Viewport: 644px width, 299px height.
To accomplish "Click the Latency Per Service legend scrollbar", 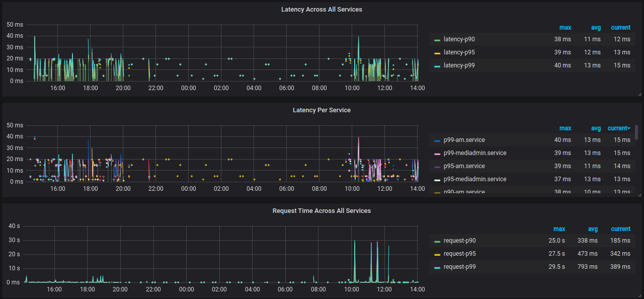I will (x=636, y=132).
